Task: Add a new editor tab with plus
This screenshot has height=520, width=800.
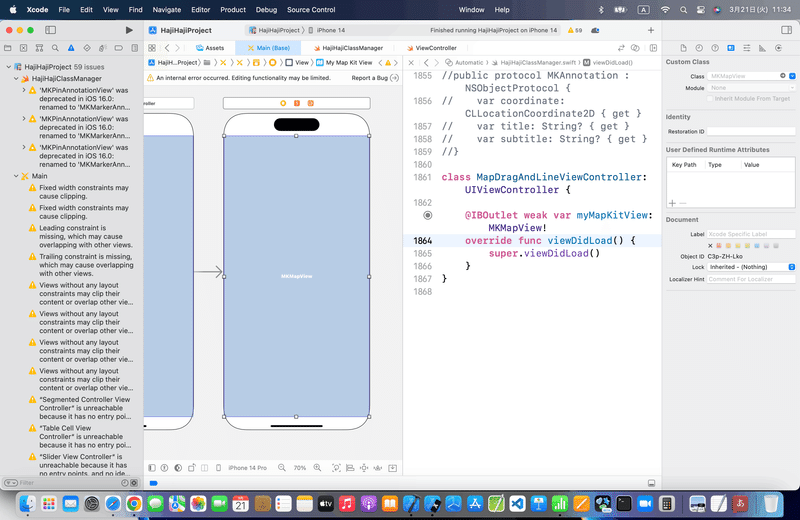Action: [651, 30]
